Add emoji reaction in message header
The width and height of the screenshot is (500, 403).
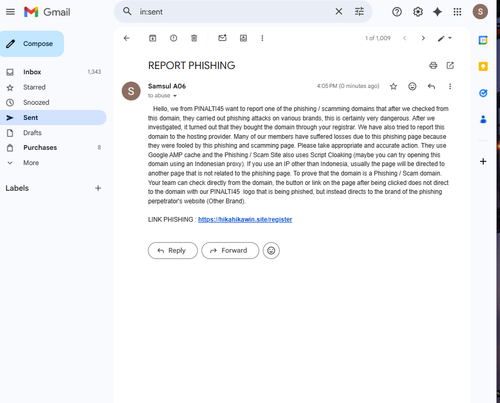pos(412,86)
